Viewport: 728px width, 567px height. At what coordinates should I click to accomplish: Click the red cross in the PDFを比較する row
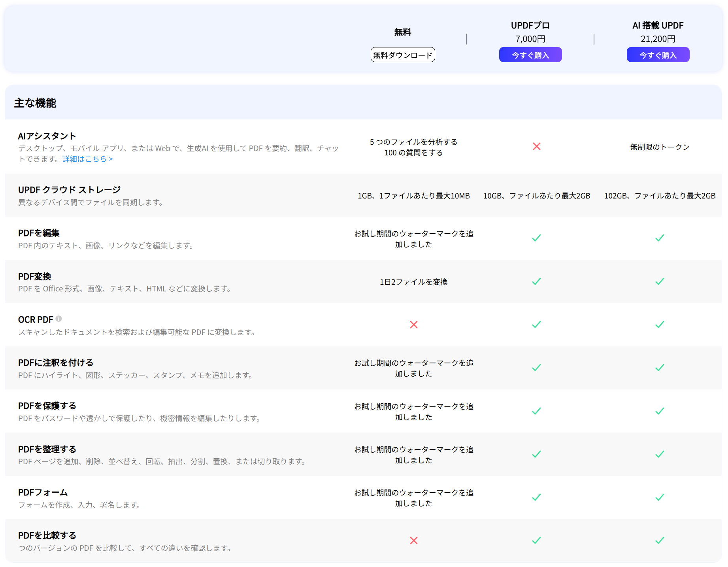click(414, 541)
